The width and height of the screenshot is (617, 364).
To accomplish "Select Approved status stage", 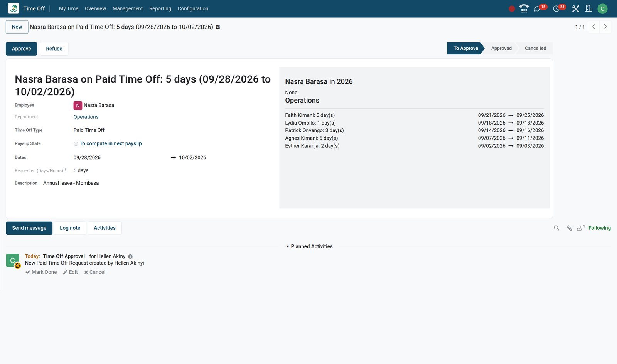I will click(501, 48).
